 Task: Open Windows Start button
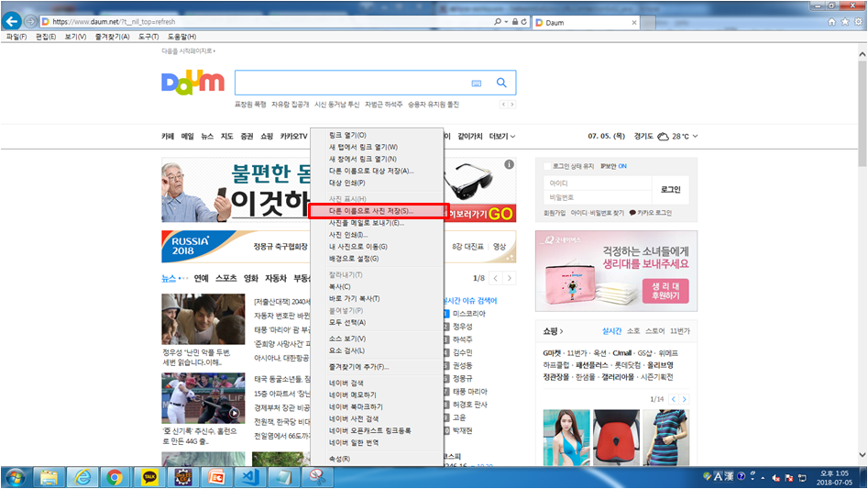[x=15, y=477]
